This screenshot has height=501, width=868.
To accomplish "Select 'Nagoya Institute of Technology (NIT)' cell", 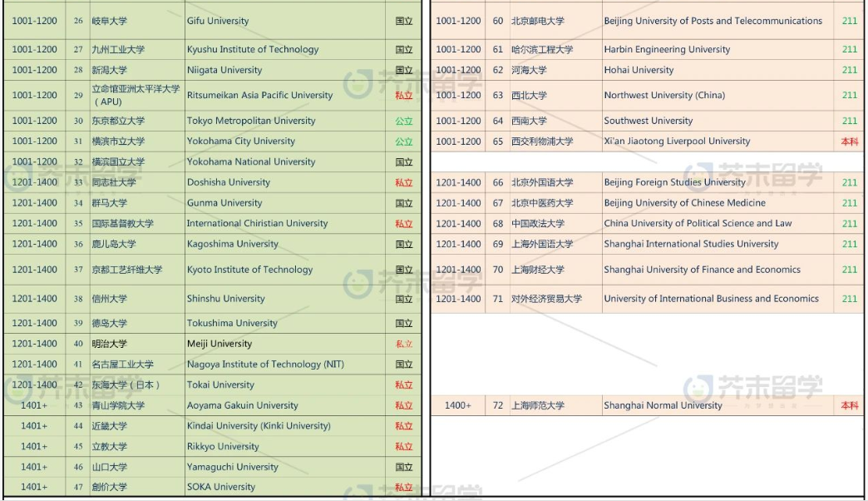I will 285,365.
